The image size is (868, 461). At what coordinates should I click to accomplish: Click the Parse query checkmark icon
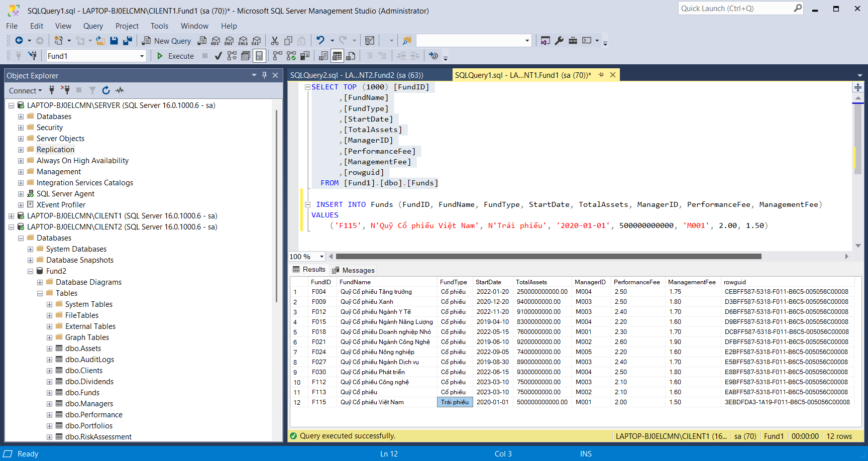point(218,56)
